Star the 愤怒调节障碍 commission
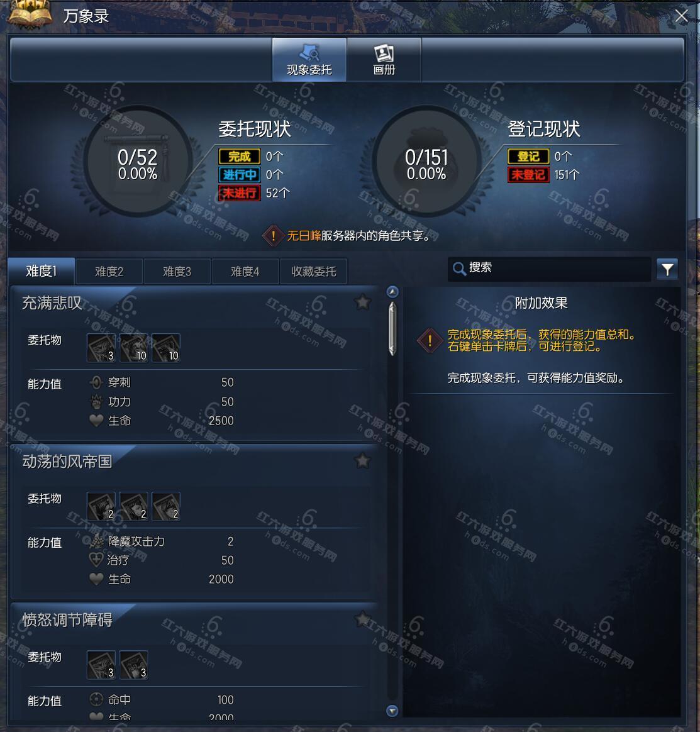Screen dimensions: 700x732 pyautogui.click(x=362, y=619)
